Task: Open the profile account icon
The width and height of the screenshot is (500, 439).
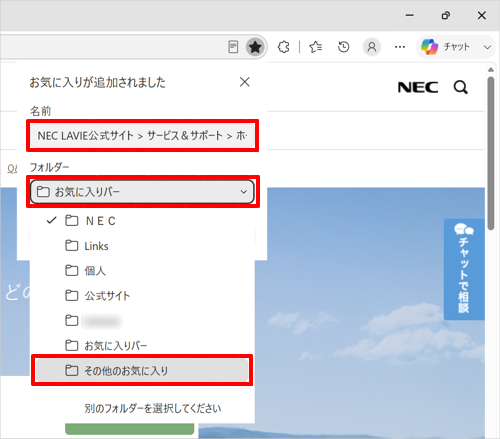Action: tap(372, 47)
